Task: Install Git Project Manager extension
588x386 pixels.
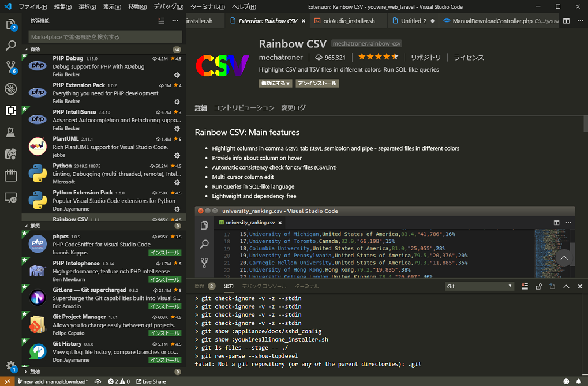Action: pyautogui.click(x=165, y=333)
